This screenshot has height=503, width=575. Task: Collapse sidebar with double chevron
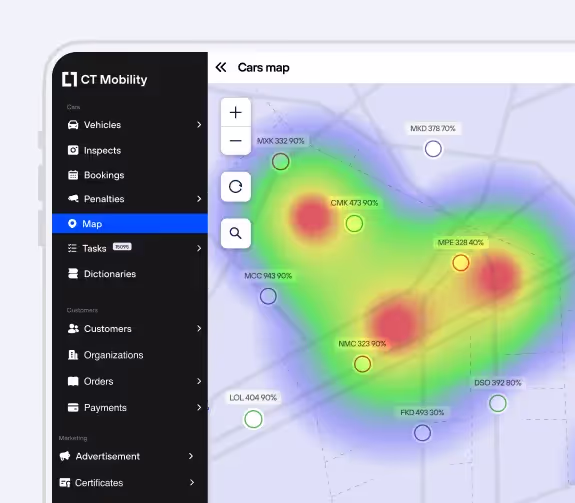tap(221, 67)
